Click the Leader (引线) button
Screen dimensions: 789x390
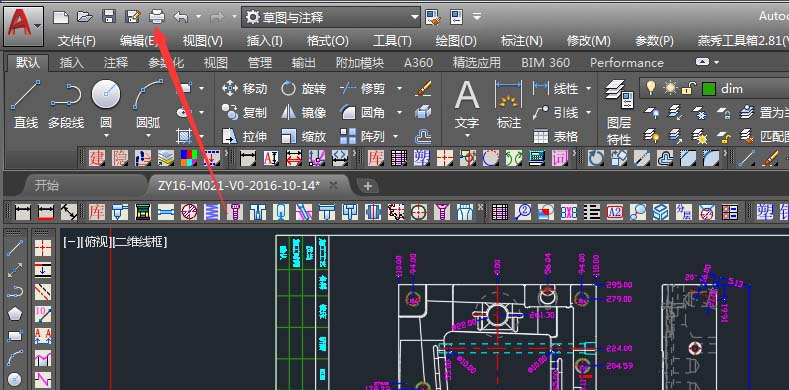click(556, 112)
